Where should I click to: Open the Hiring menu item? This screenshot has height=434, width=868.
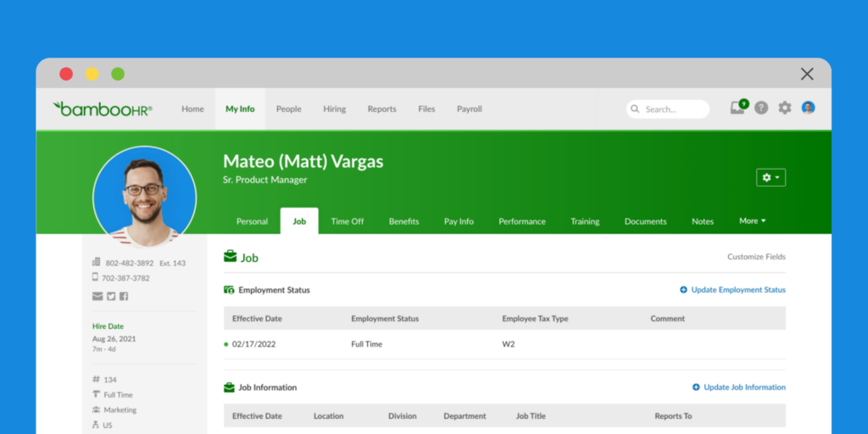[334, 108]
